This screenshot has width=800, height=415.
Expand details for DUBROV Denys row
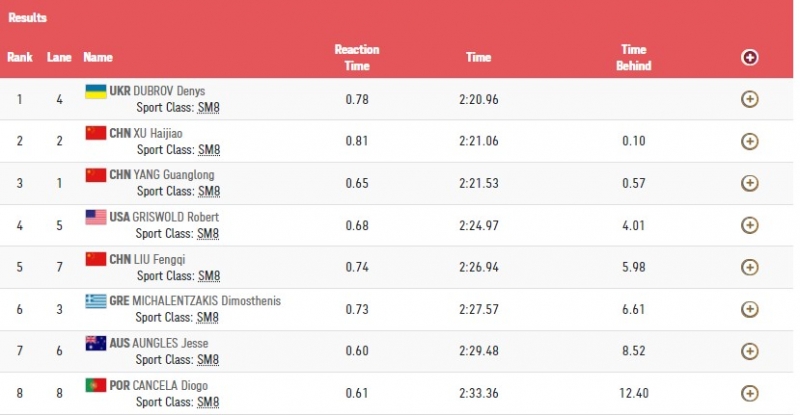click(749, 99)
